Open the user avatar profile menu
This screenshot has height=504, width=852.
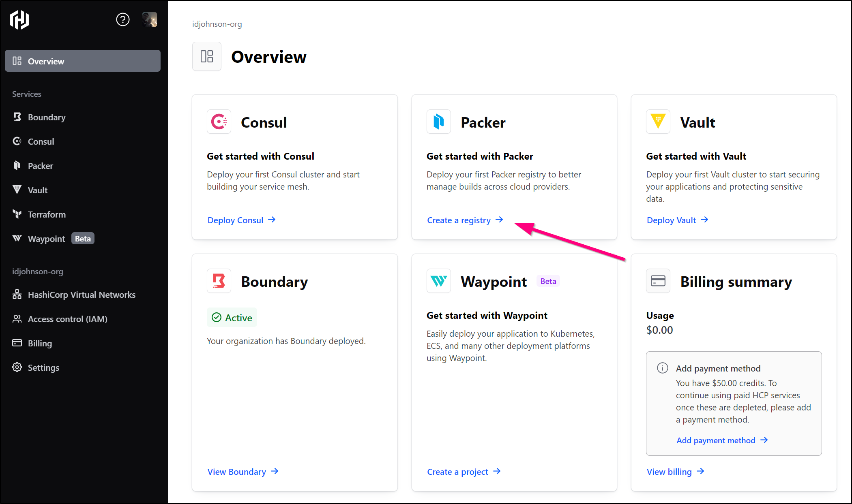pos(150,19)
